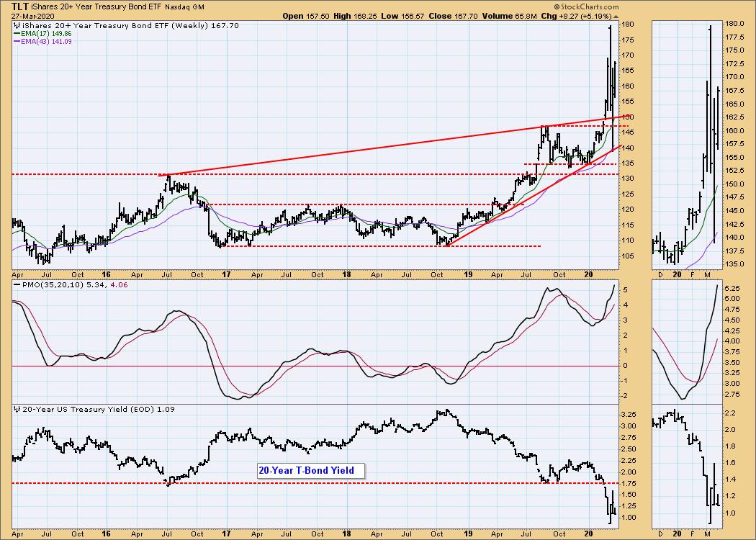Click the 5.25 label on zoomed PMO axis
Viewport: 756px width, 540px height.
(732, 288)
